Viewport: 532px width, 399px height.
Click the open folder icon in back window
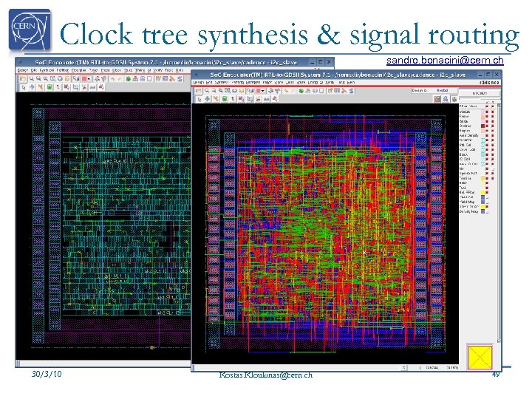(23, 78)
